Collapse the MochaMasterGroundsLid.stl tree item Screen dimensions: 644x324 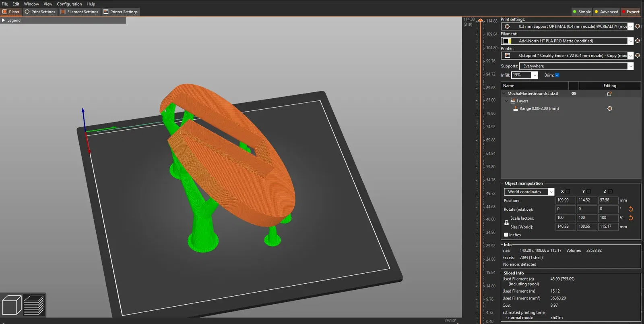[x=504, y=93]
